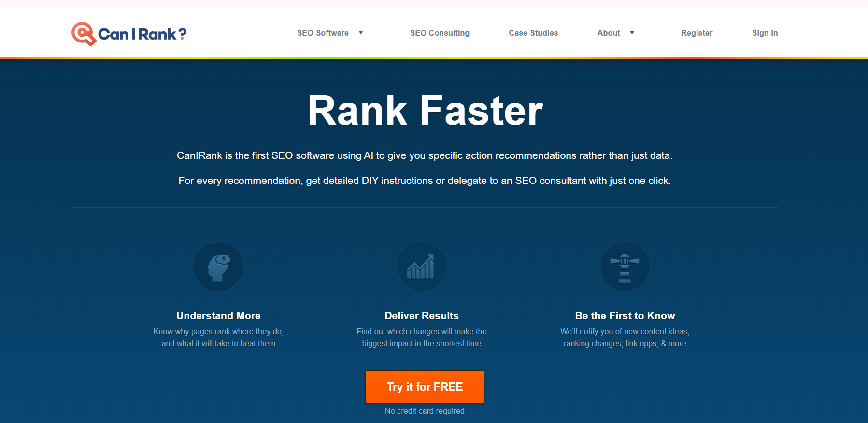Click the Sign in link
Screen dimensions: 868x423
pos(765,33)
